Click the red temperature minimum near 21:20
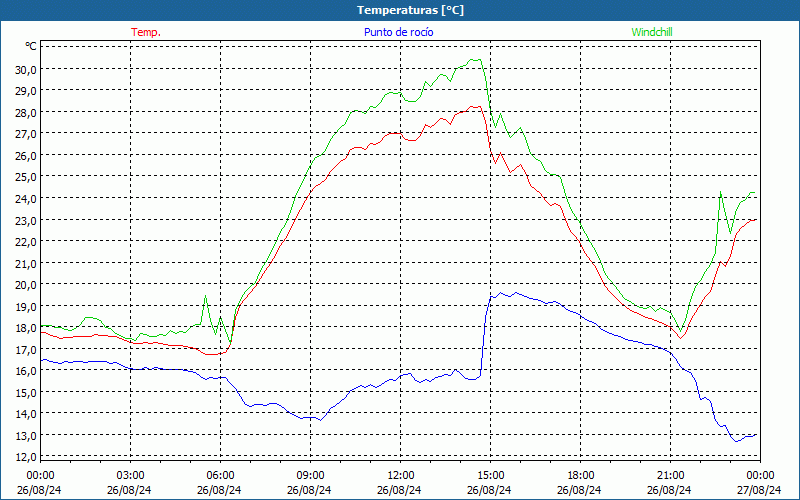The width and height of the screenshot is (800, 500). click(680, 338)
